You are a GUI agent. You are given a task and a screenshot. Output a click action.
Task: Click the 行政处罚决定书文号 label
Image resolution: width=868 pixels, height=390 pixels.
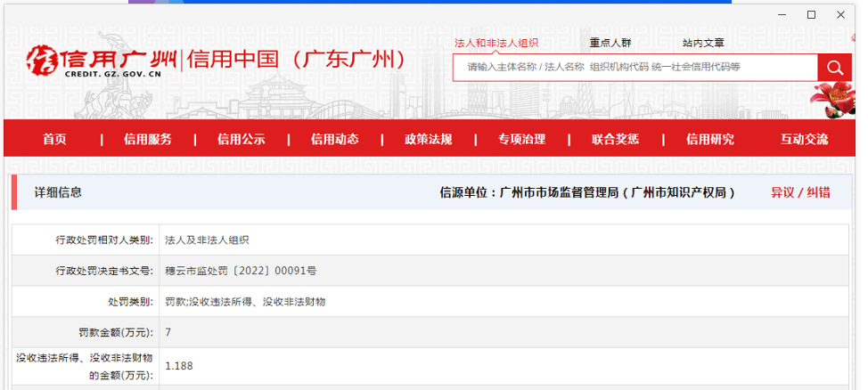[x=103, y=271]
